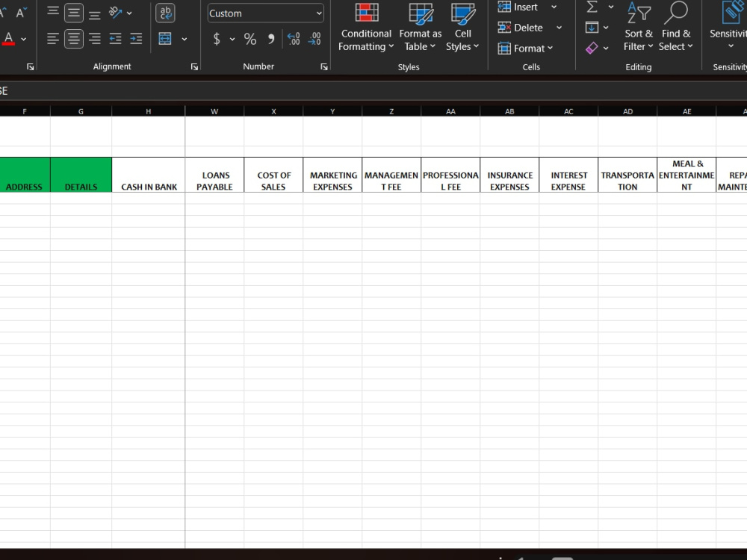Select column F header
This screenshot has height=560, width=747.
[x=25, y=111]
